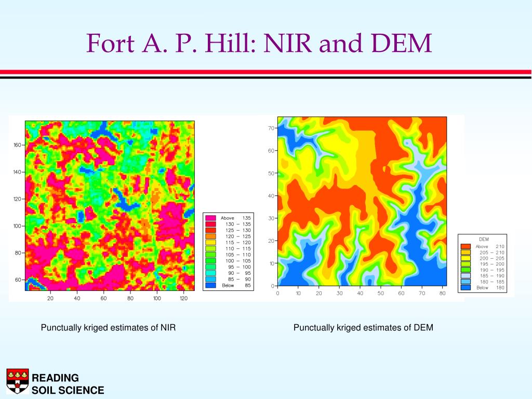Pick the NIR legend swatch for 85 – 90
The image size is (532, 399).
(x=211, y=279)
